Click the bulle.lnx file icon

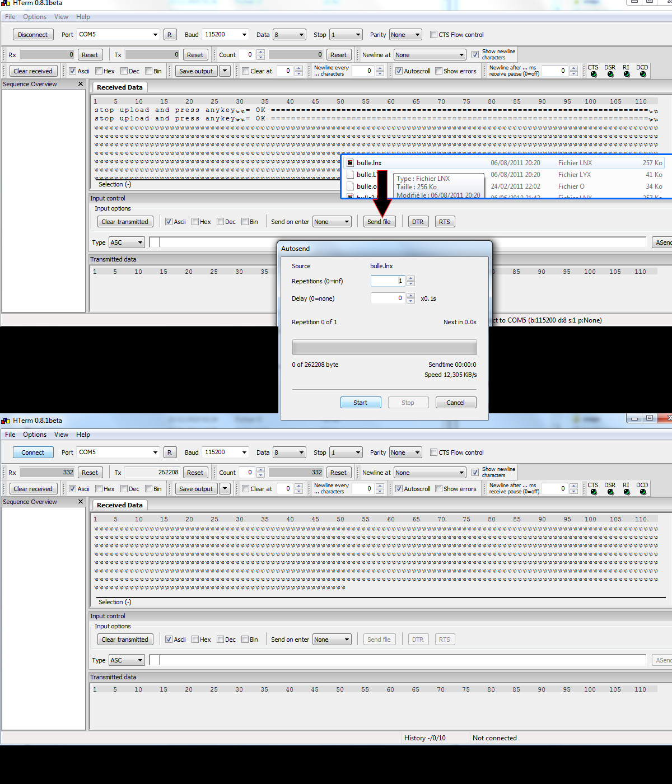pyautogui.click(x=350, y=163)
